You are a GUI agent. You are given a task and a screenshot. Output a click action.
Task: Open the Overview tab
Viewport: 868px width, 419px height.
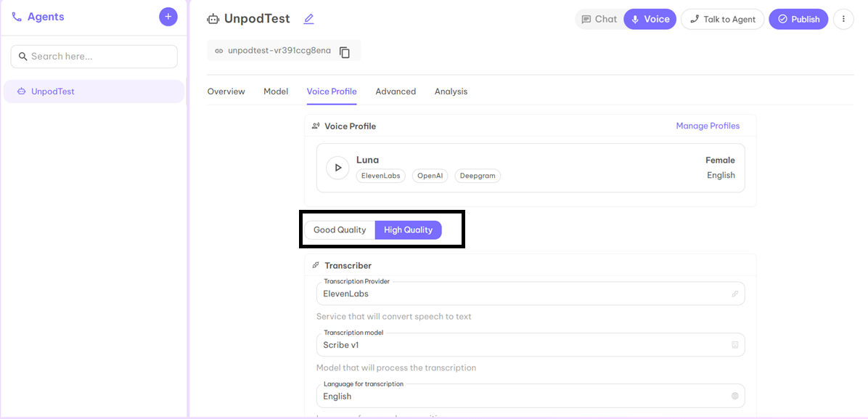click(226, 91)
